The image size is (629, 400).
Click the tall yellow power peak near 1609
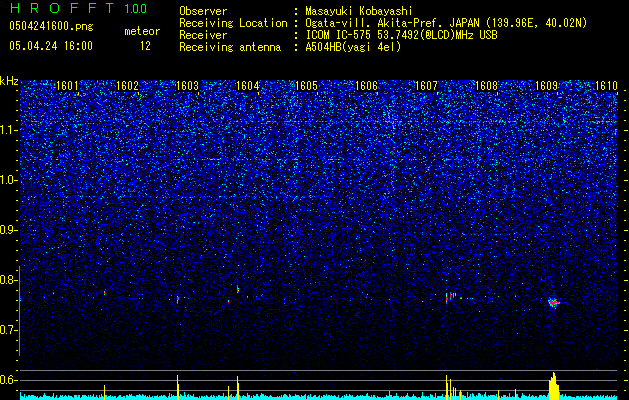[554, 386]
